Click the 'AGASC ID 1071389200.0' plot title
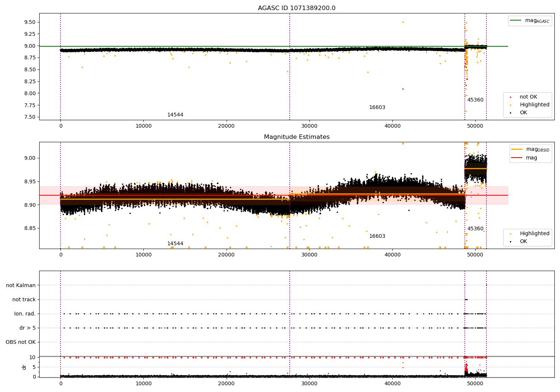This screenshot has height=392, width=560. (296, 8)
